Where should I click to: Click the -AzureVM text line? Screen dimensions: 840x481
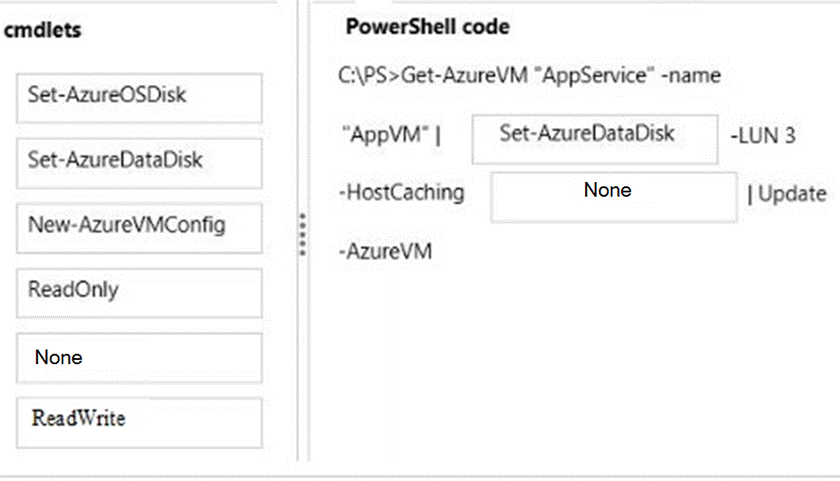[x=386, y=251]
